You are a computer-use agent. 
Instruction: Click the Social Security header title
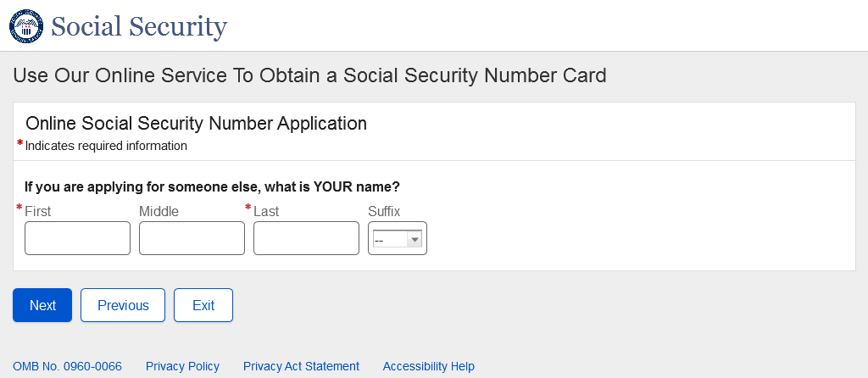click(139, 27)
